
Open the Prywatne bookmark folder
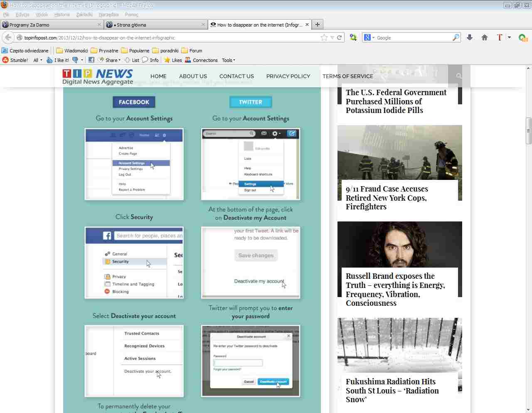(x=104, y=51)
